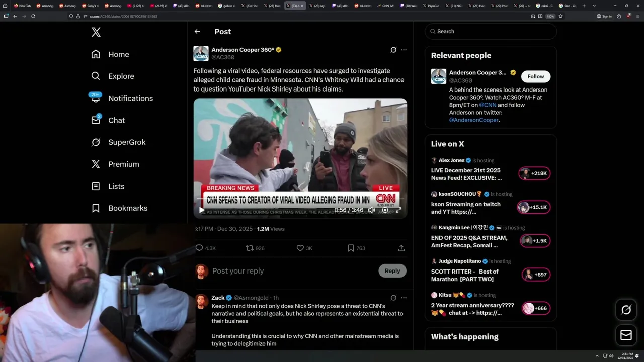The width and height of the screenshot is (644, 362).
Task: Click Anderson Cooper avatar in Relevant people
Action: 439,76
